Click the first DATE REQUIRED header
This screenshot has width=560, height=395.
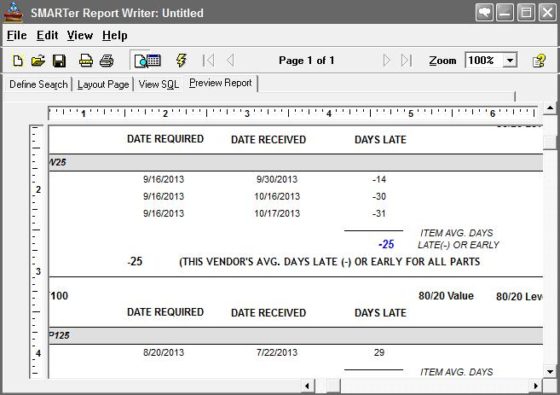(165, 139)
